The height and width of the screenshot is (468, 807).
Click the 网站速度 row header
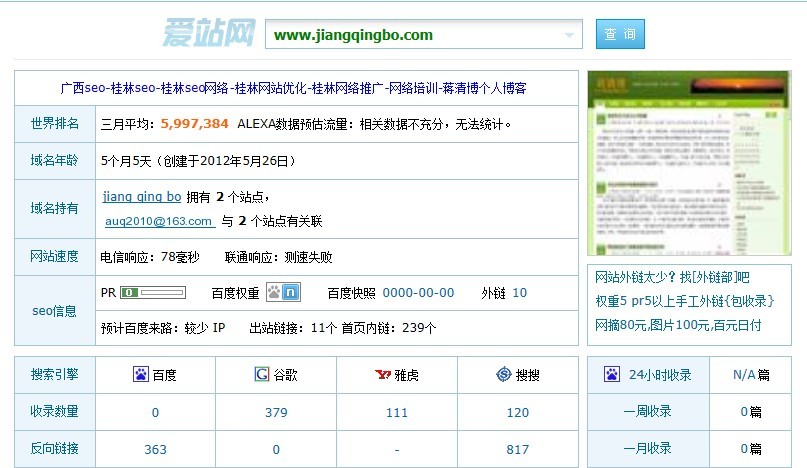pyautogui.click(x=55, y=256)
